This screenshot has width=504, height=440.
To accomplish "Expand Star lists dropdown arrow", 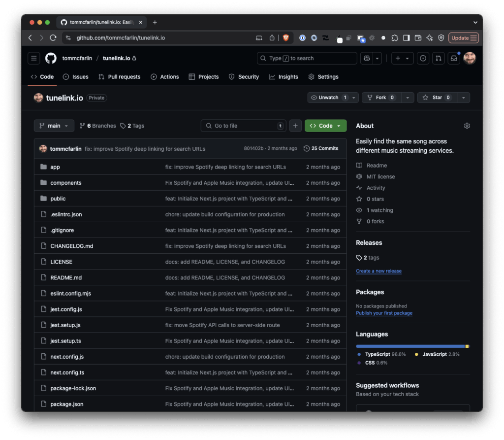I will point(464,98).
